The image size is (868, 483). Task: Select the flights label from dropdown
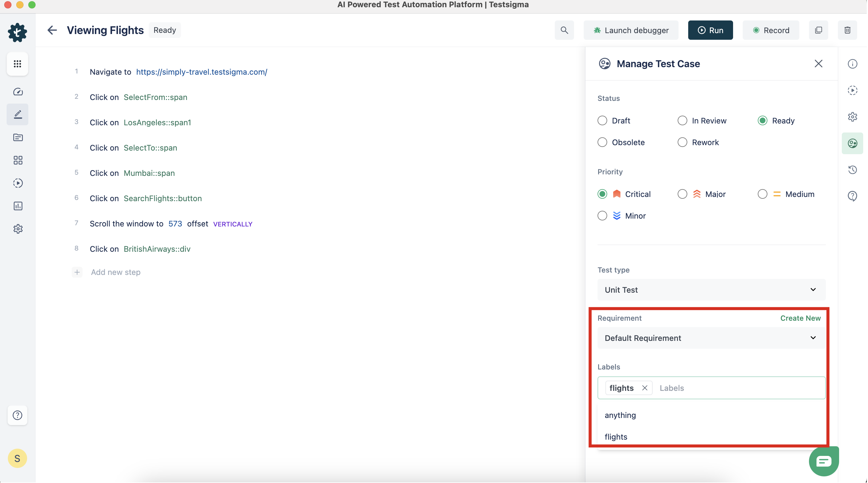(x=616, y=436)
